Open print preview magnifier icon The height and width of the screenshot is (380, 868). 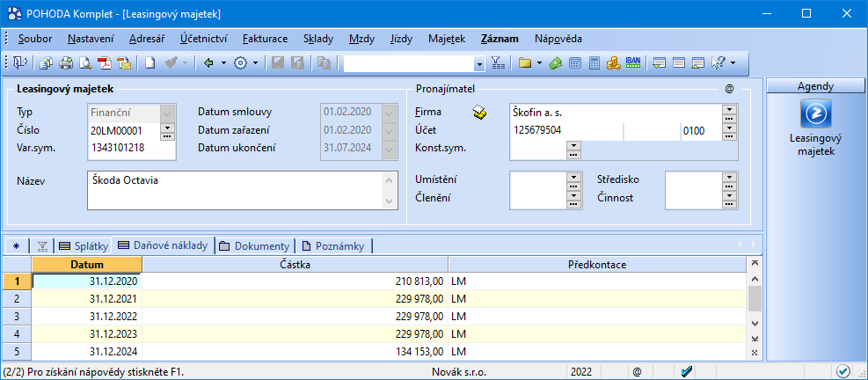85,63
